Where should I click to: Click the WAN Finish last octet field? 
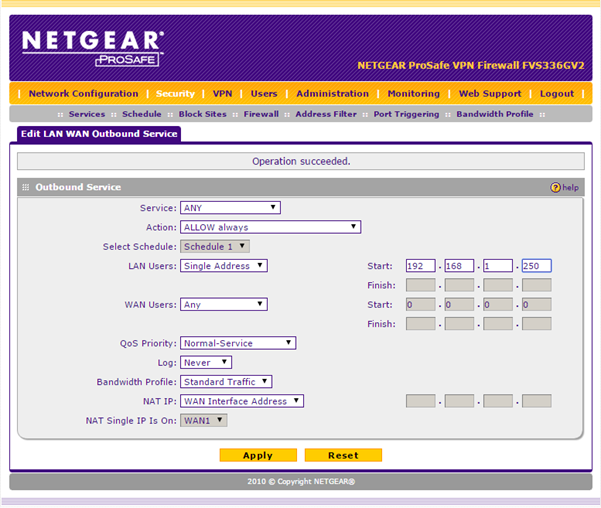[537, 324]
